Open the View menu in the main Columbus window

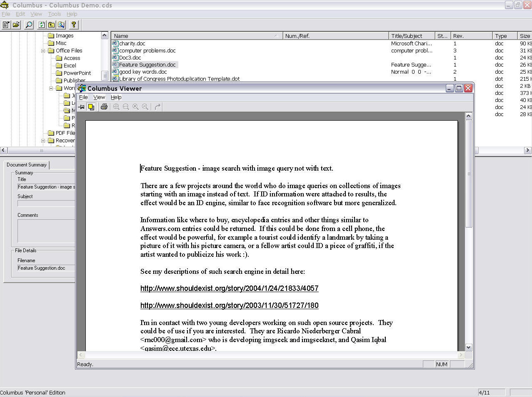[x=36, y=14]
